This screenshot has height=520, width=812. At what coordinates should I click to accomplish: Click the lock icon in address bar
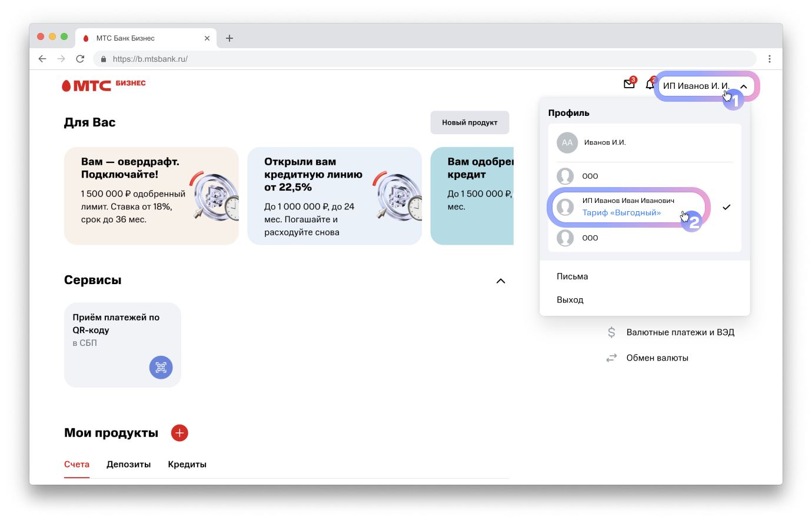coord(104,59)
